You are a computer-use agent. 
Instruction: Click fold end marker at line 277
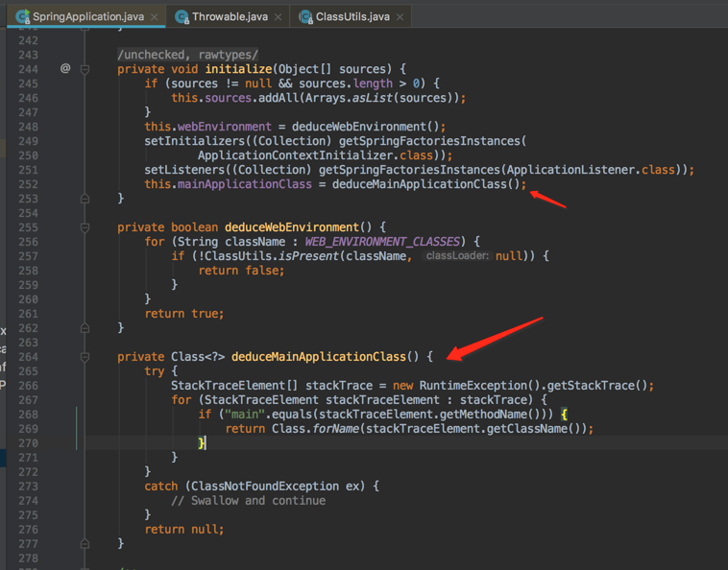pos(85,544)
